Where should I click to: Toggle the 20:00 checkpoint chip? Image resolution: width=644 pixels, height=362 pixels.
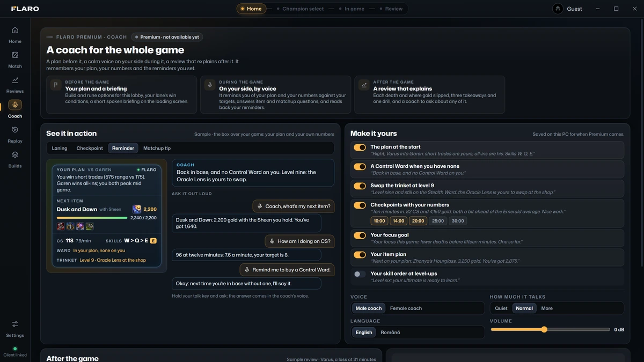[418, 221]
